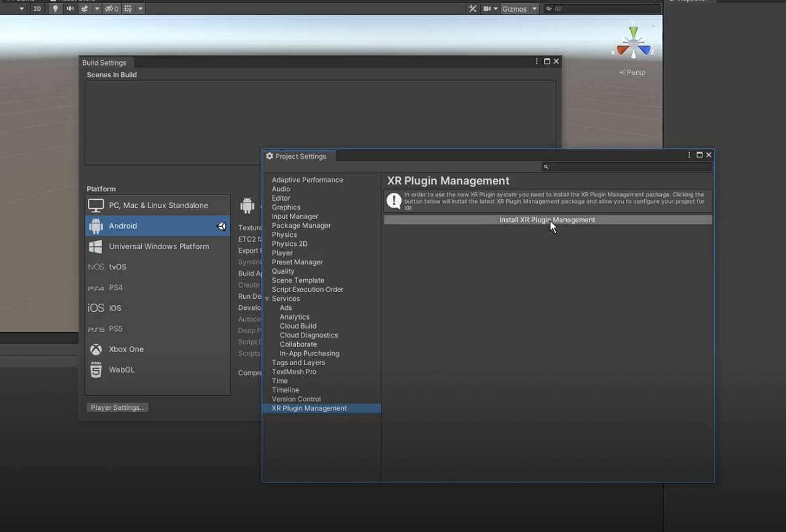The image size is (786, 532).
Task: Open scene effects dropdown arrow
Action: coord(97,9)
